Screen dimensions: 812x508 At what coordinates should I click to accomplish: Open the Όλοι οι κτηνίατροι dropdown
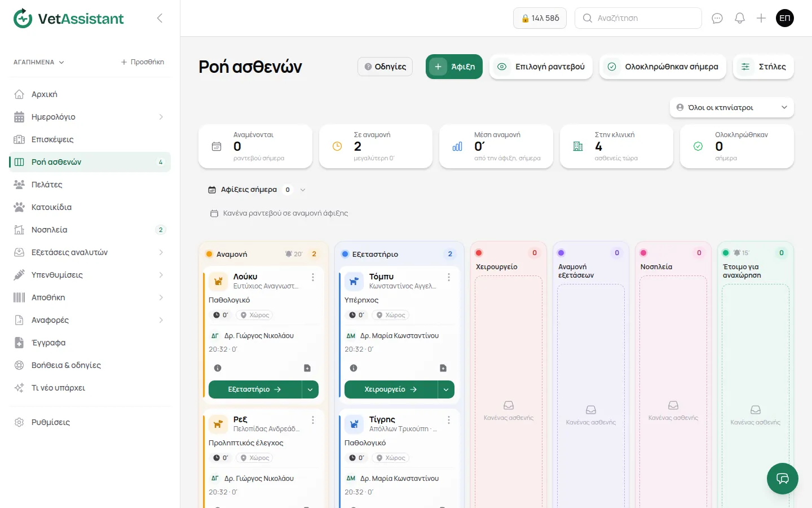tap(732, 107)
